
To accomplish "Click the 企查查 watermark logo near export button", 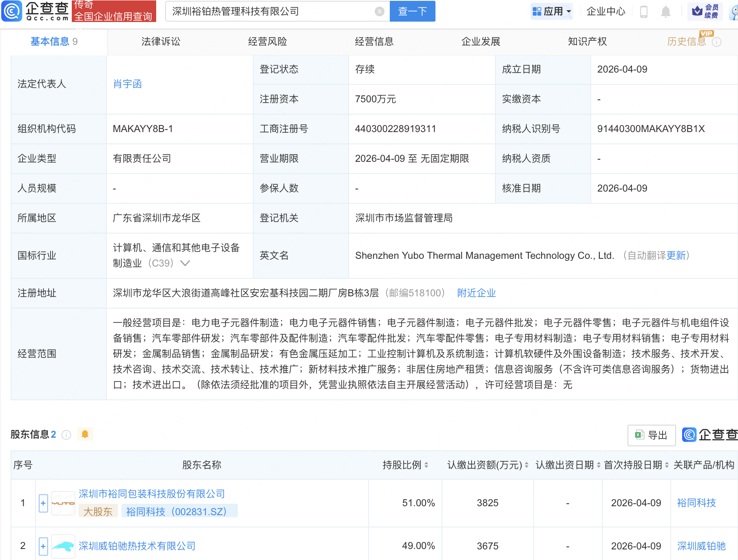I will point(689,435).
